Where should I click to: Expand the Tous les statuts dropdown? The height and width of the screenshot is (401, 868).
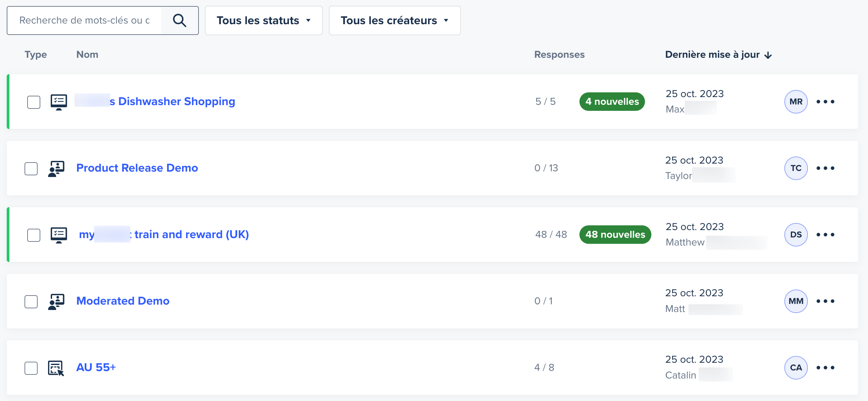pos(263,20)
